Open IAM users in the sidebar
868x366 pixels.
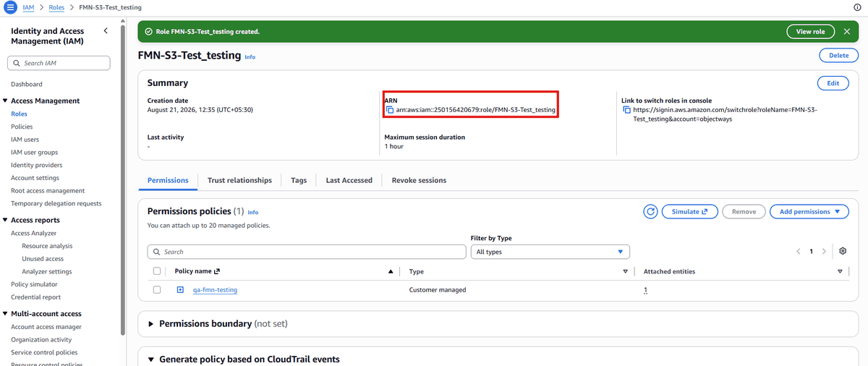pyautogui.click(x=25, y=139)
